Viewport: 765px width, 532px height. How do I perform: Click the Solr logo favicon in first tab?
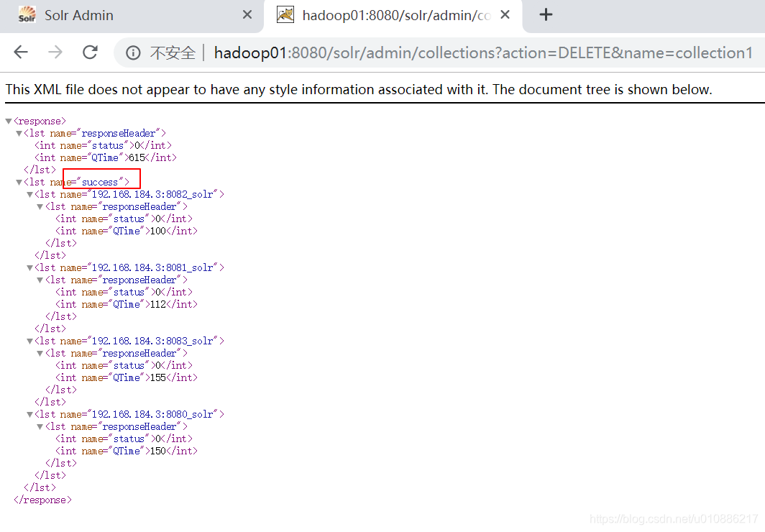[27, 15]
